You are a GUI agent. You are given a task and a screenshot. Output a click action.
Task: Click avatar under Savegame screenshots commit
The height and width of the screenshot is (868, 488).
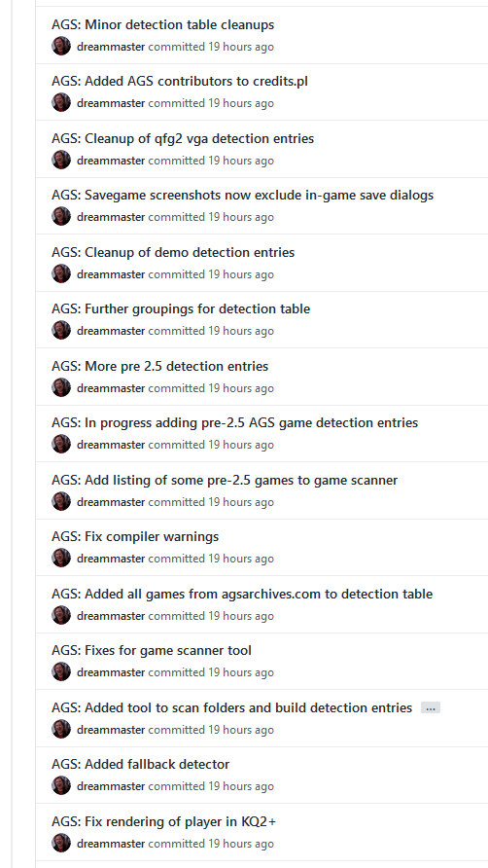(61, 216)
